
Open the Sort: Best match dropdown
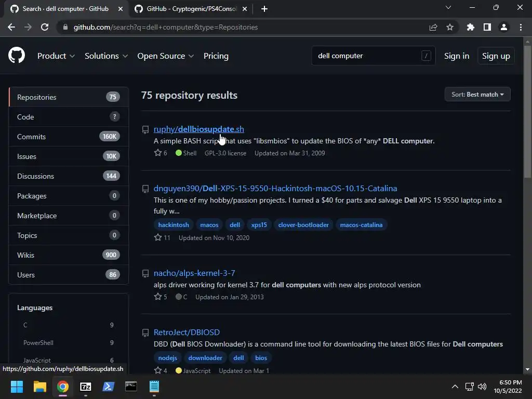click(x=477, y=95)
